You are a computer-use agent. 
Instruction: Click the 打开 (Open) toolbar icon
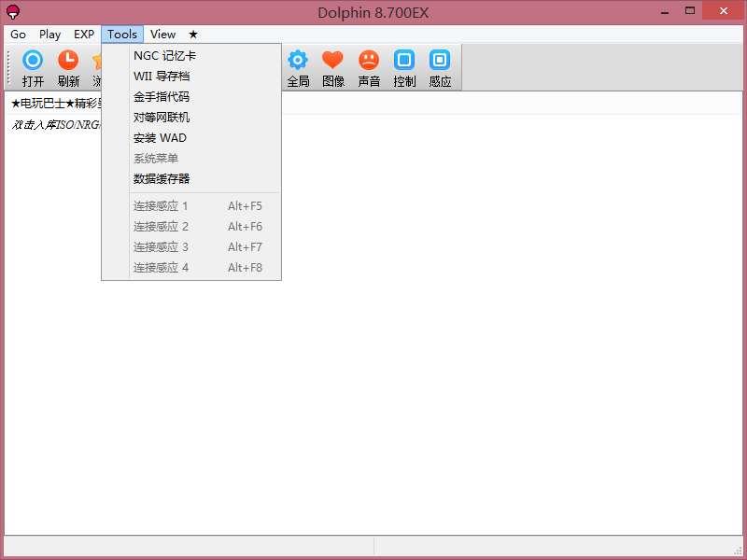point(33,68)
